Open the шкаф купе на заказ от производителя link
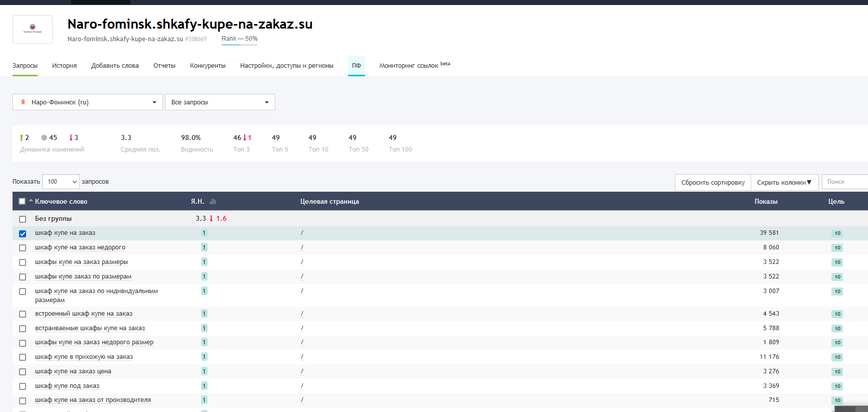This screenshot has width=868, height=412. tap(93, 400)
